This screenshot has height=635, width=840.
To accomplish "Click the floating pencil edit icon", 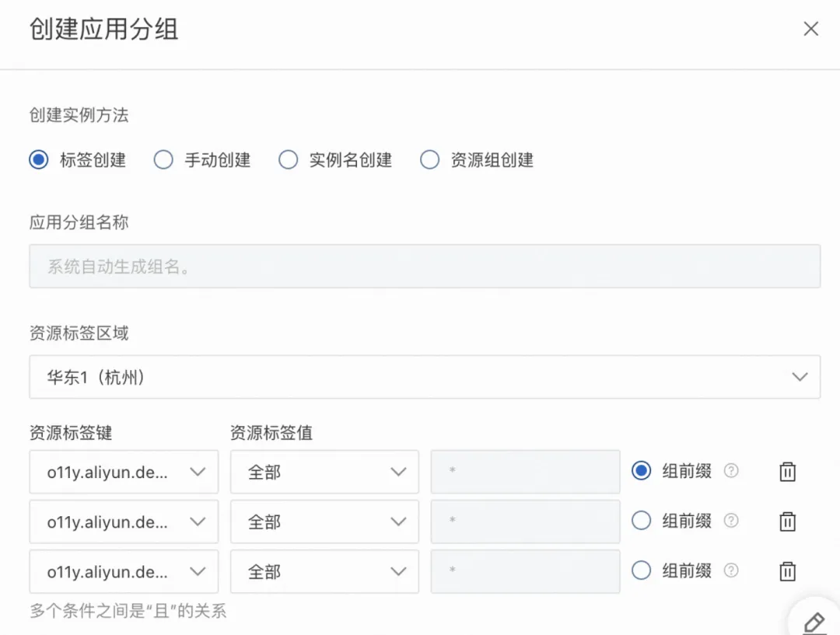I will pyautogui.click(x=815, y=623).
